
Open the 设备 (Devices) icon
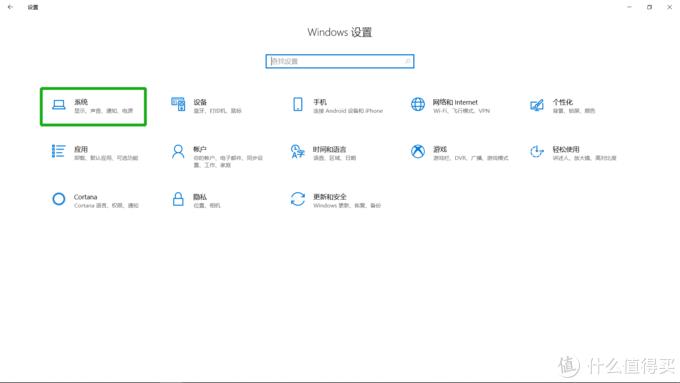tap(178, 104)
